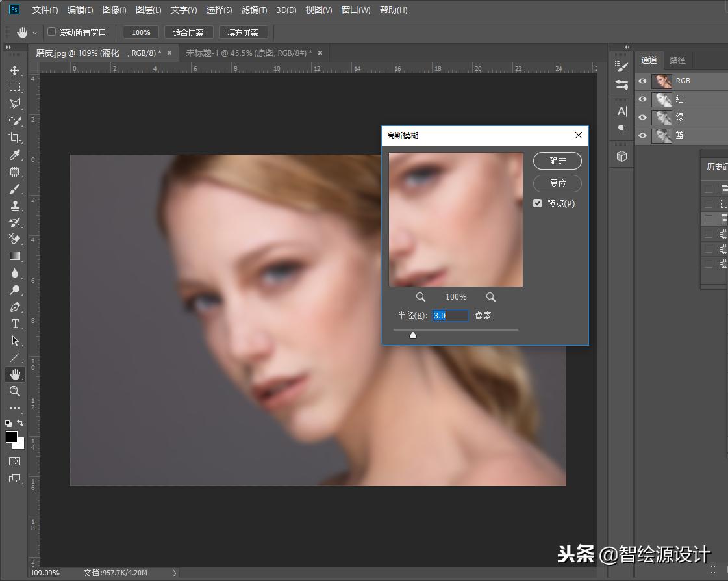Open the 滤镜 menu
728x581 pixels.
[254, 10]
